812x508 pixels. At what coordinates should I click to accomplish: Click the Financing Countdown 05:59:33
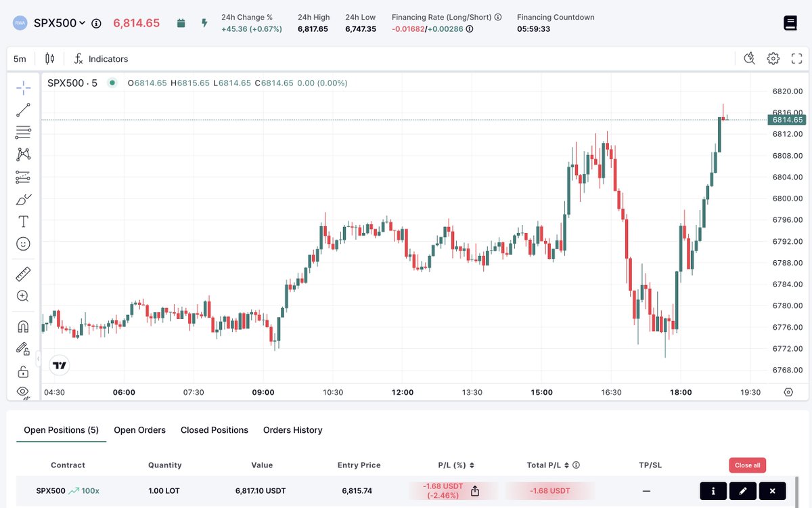coord(533,29)
